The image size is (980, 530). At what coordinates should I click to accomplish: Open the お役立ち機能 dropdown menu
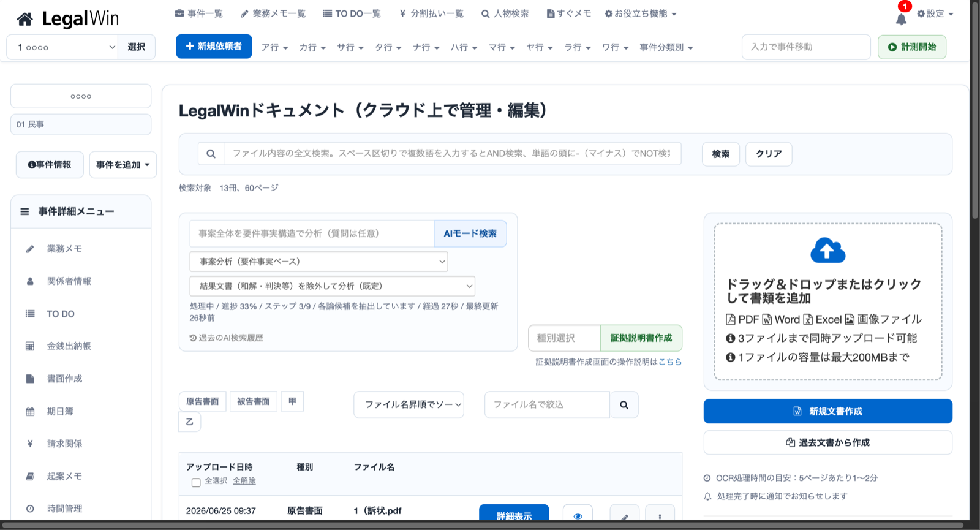pos(641,13)
